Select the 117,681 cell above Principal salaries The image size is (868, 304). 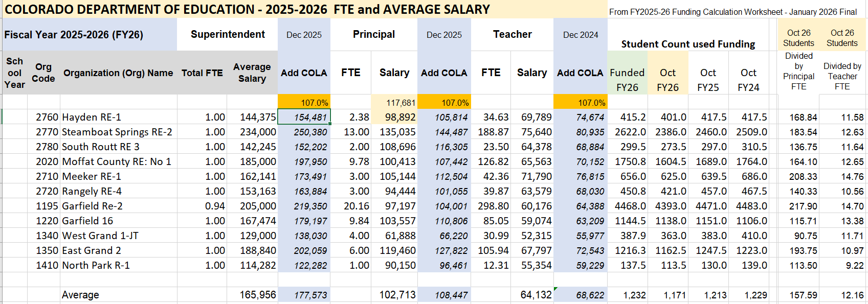[394, 102]
